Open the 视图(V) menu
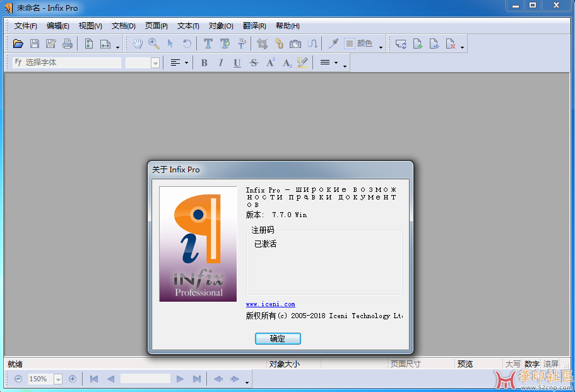 click(90, 26)
